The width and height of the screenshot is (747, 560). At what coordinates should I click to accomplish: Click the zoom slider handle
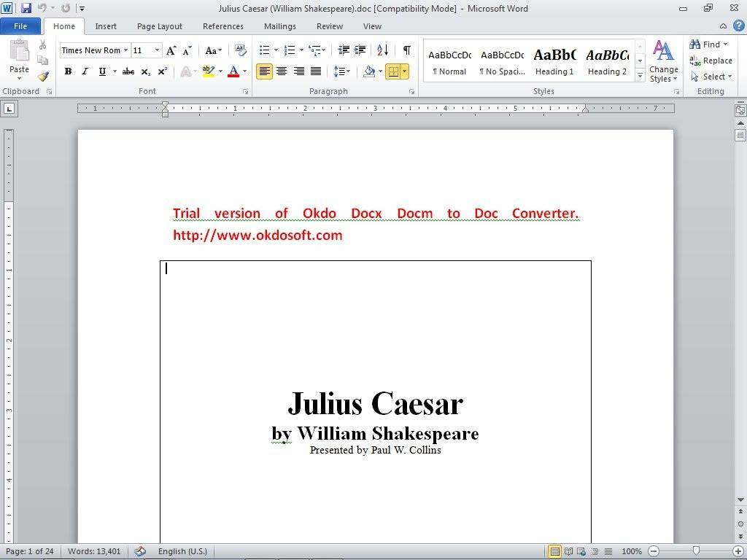point(696,551)
